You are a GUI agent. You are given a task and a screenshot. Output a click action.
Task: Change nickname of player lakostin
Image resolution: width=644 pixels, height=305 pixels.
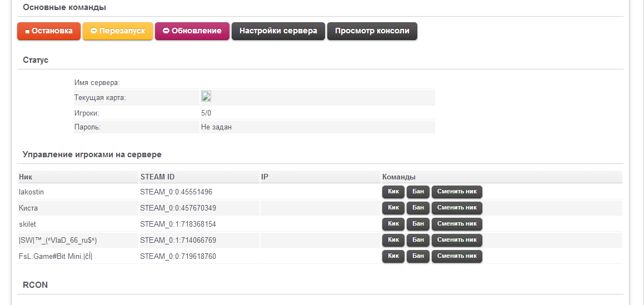point(457,192)
